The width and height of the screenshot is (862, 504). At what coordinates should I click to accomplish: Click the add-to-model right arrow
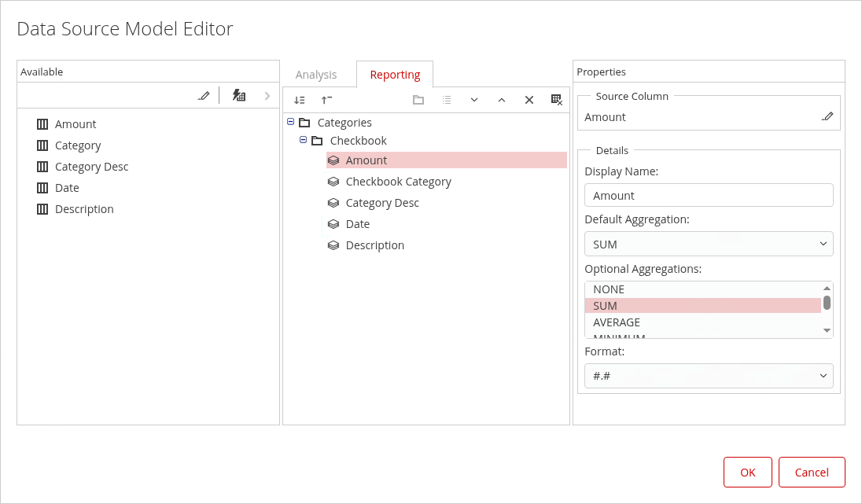[267, 96]
